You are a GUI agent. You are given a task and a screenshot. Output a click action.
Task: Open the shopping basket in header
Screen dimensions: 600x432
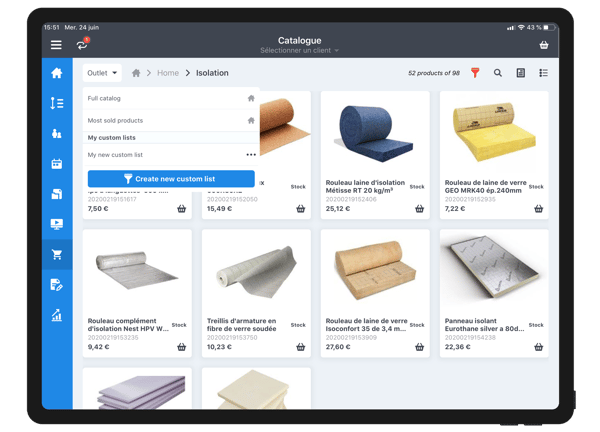[x=543, y=45]
